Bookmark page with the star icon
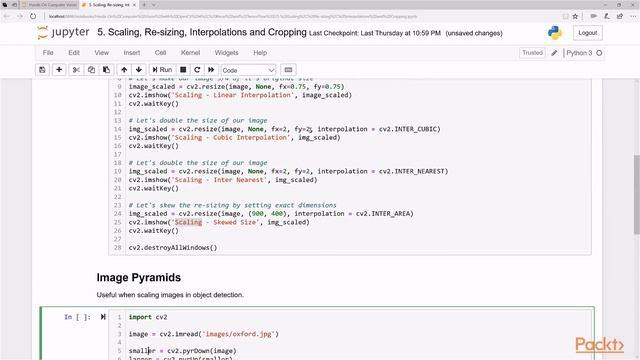The height and width of the screenshot is (360, 640). point(576,16)
